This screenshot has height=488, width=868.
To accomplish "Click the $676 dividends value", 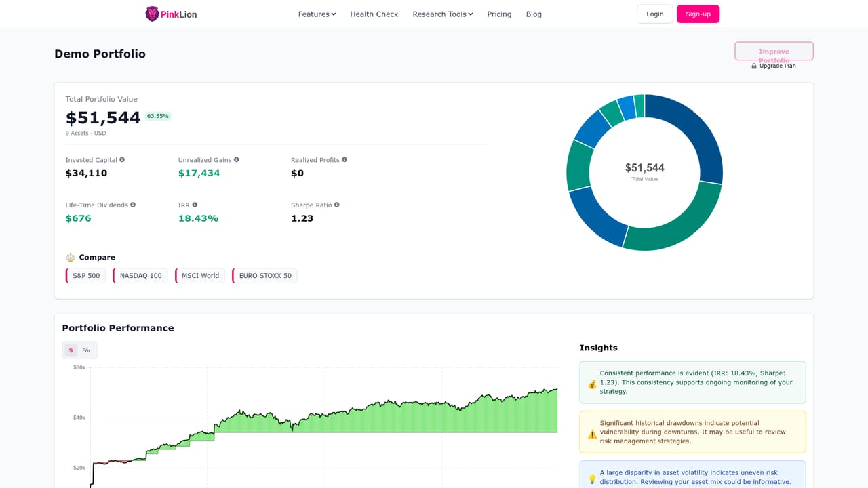I will pyautogui.click(x=78, y=218).
